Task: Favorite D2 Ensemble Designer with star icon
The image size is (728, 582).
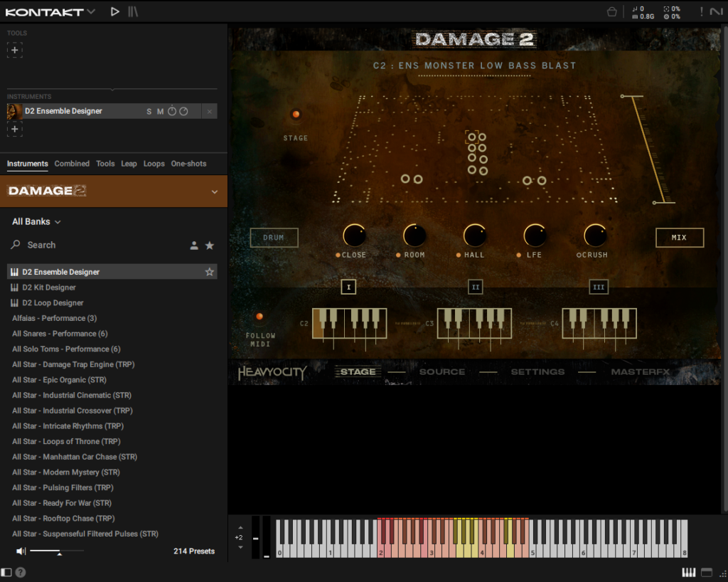Action: (x=210, y=272)
